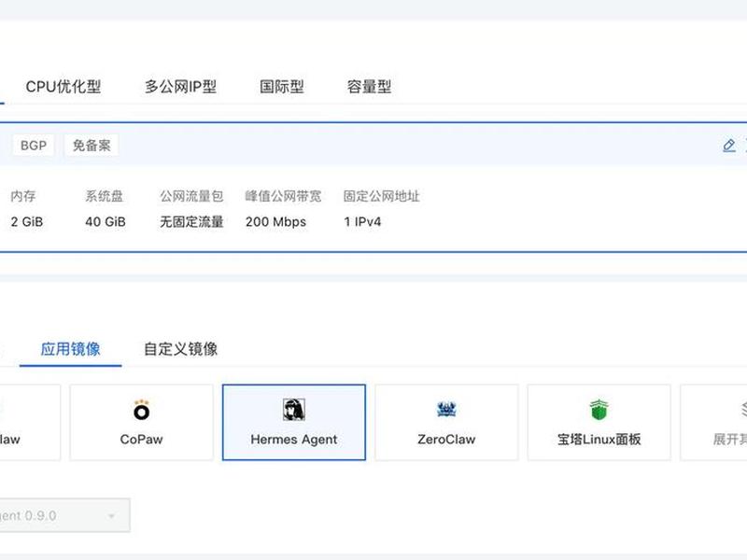Click the 2 GiB memory value

point(27,222)
